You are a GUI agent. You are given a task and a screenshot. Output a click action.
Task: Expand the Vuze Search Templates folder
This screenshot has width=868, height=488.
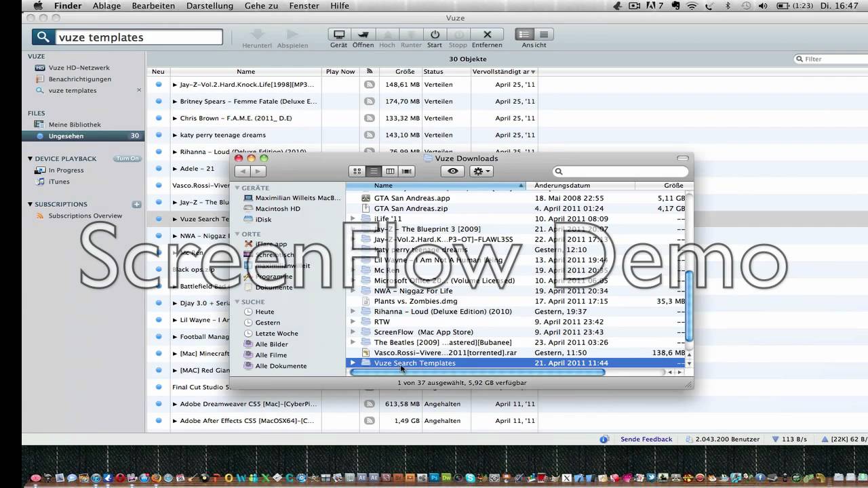click(353, 363)
